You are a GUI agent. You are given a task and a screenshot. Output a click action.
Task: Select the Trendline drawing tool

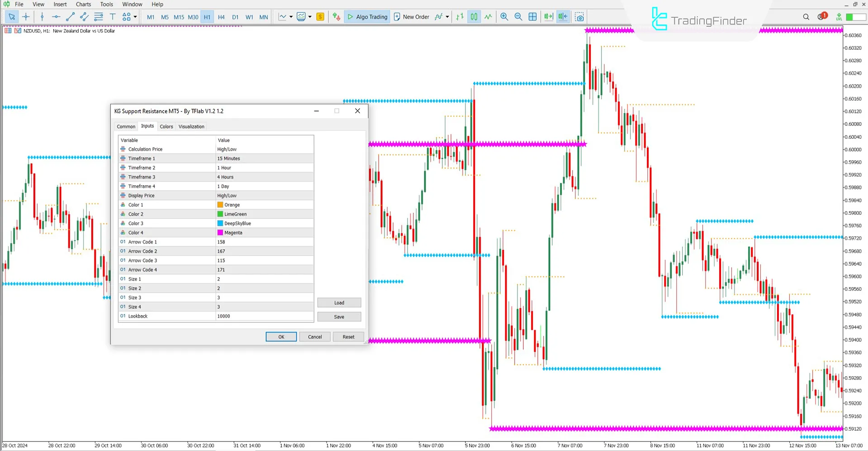[70, 17]
